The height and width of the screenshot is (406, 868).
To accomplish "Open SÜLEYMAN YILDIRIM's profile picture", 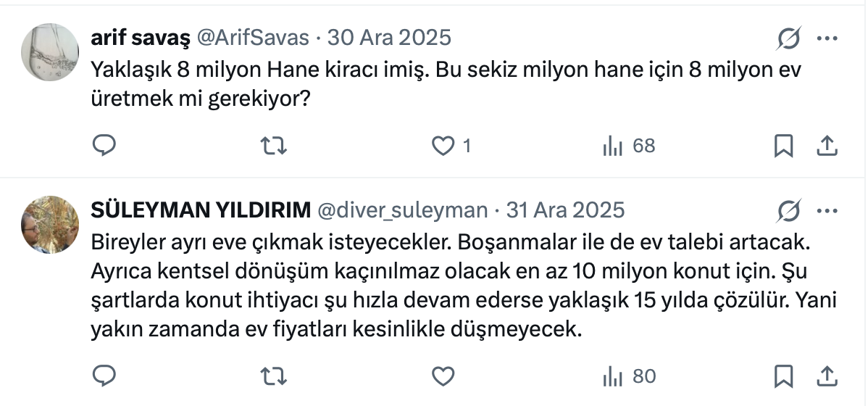I will (50, 225).
